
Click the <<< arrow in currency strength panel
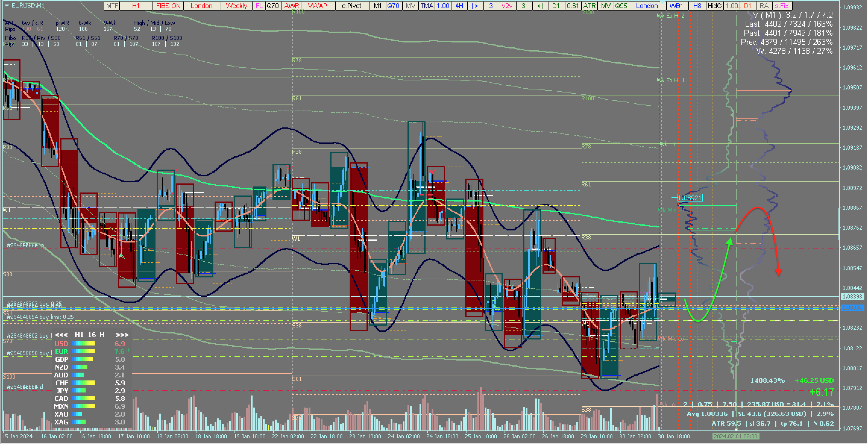point(61,335)
